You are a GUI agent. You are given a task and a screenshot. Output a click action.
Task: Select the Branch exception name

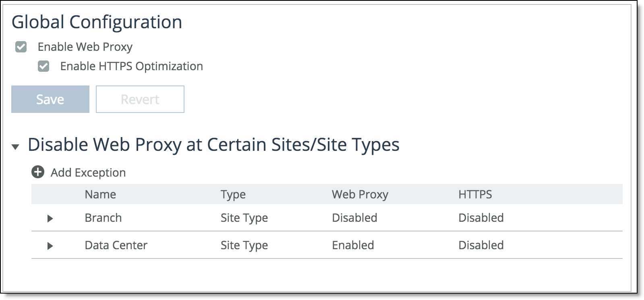pyautogui.click(x=103, y=218)
